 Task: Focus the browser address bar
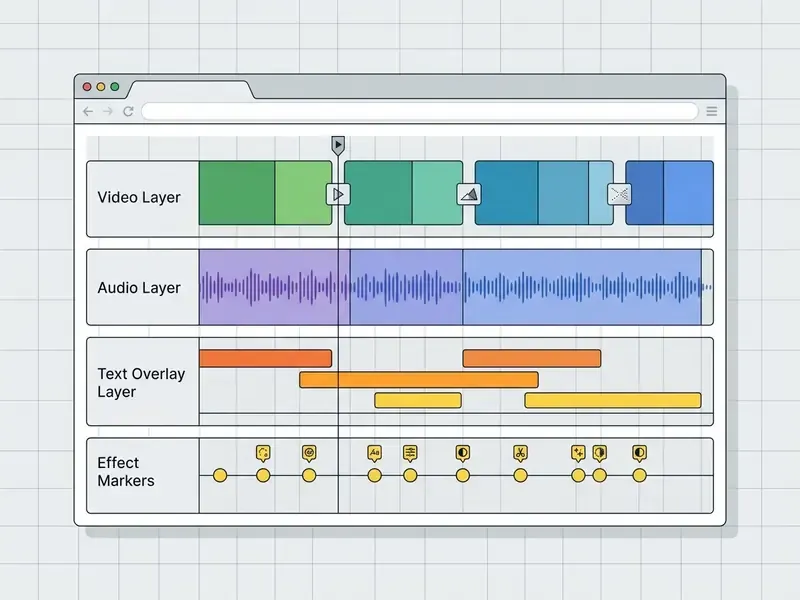click(419, 111)
